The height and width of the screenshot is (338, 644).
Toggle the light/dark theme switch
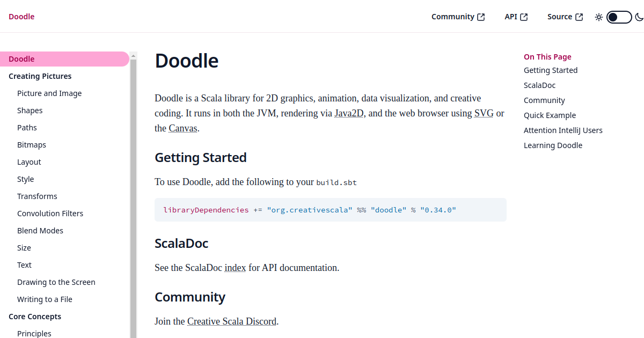619,17
